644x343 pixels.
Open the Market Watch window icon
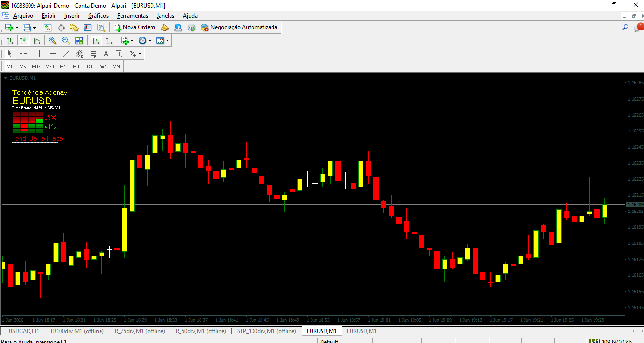click(48, 28)
